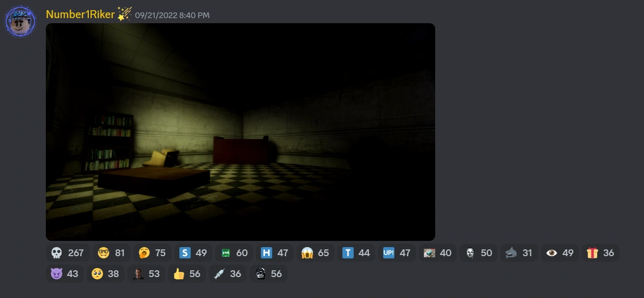This screenshot has width=644, height=298.
Task: Toggle the UP! reaction with 47
Action: (397, 253)
